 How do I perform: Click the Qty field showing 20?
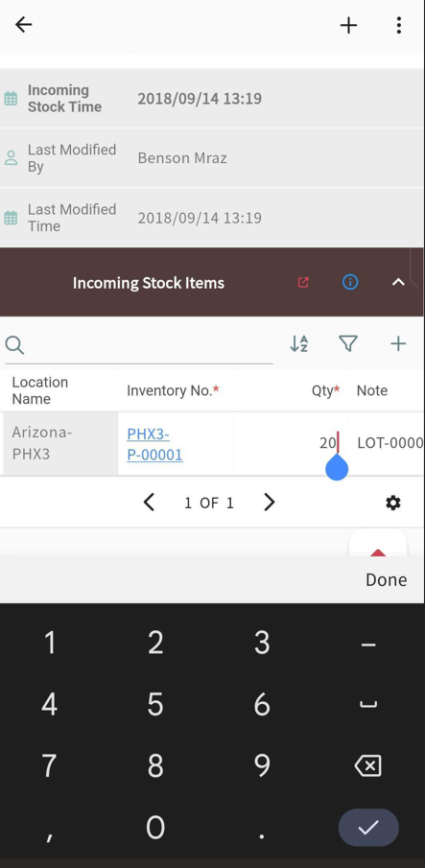coord(291,443)
